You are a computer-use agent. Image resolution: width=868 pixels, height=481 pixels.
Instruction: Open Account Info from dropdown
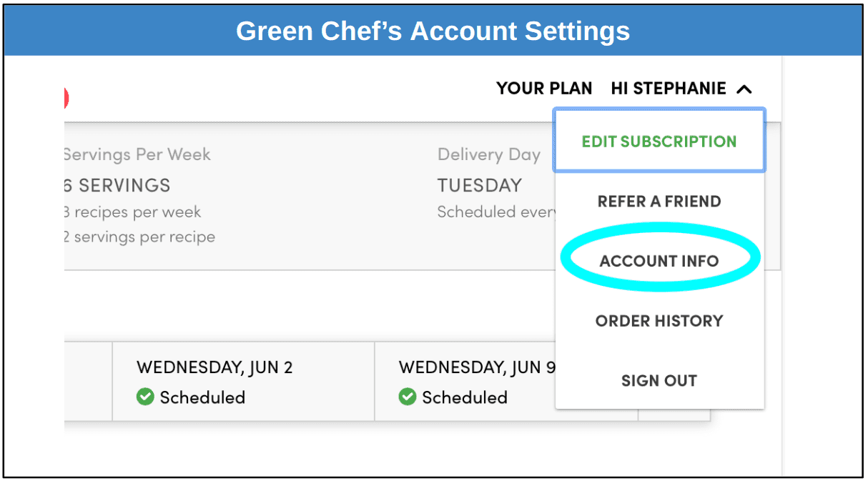coord(659,261)
